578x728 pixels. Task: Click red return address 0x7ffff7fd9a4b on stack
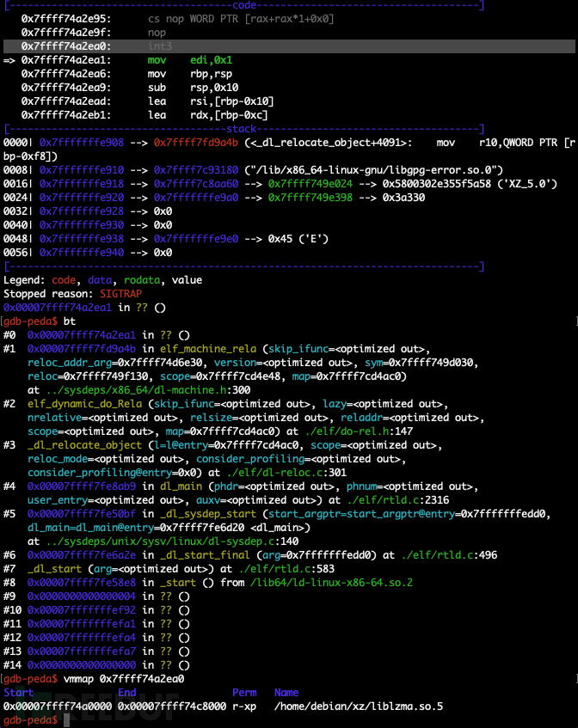pos(195,143)
